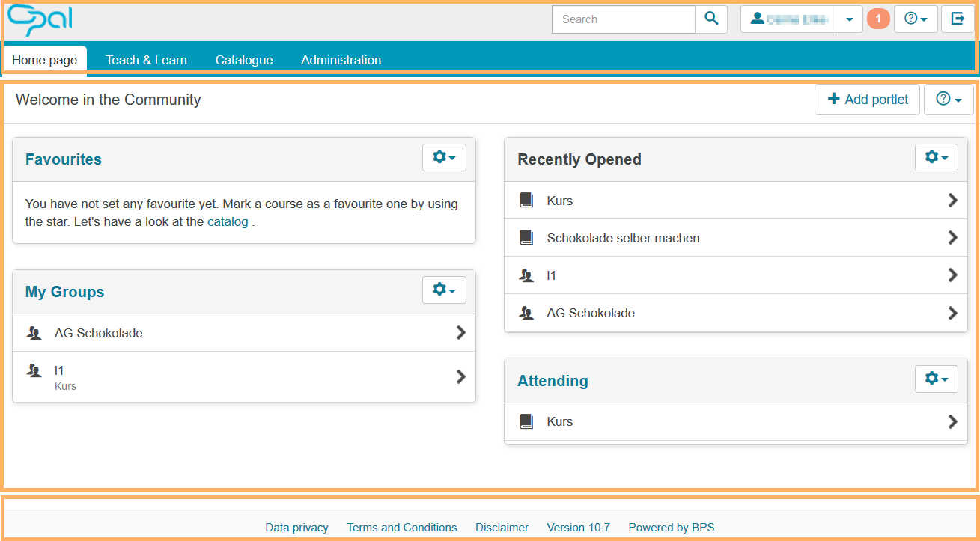Image resolution: width=980 pixels, height=541 pixels.
Task: Click the OPAL logo in header
Action: [x=40, y=20]
